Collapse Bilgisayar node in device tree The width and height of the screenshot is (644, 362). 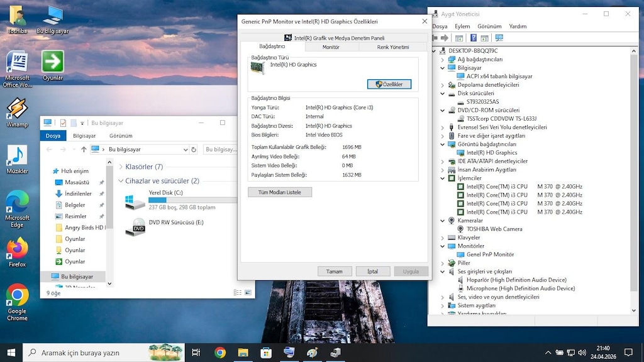click(442, 68)
